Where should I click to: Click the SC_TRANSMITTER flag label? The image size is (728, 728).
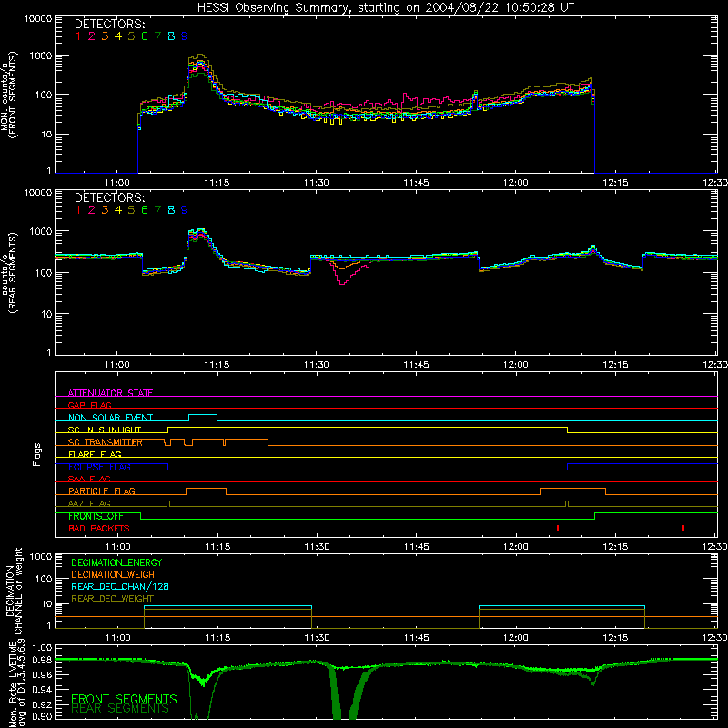(106, 442)
